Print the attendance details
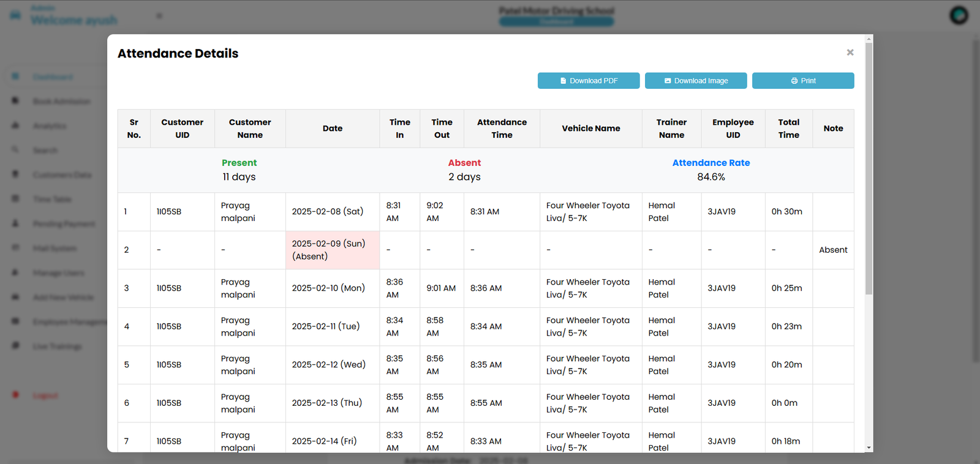980x464 pixels. click(x=802, y=81)
